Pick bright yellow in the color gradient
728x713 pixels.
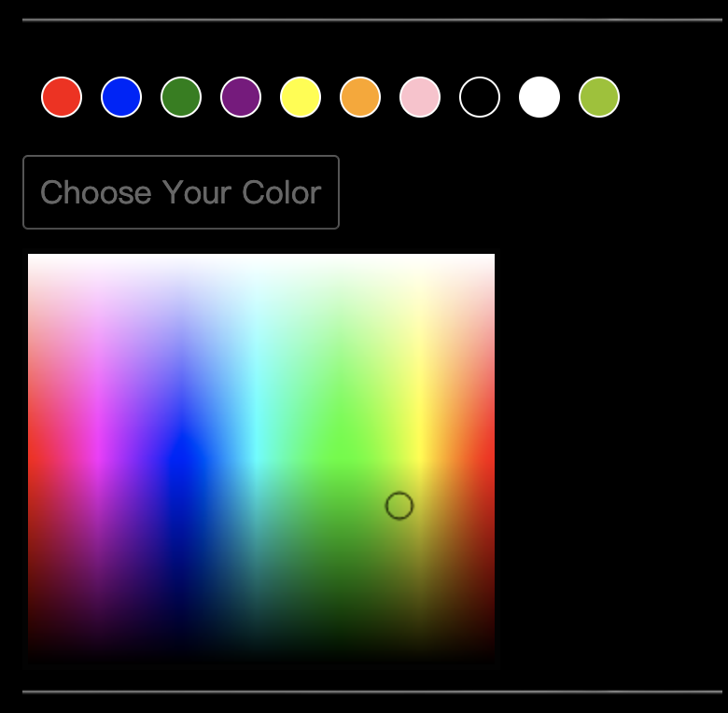coord(422,454)
